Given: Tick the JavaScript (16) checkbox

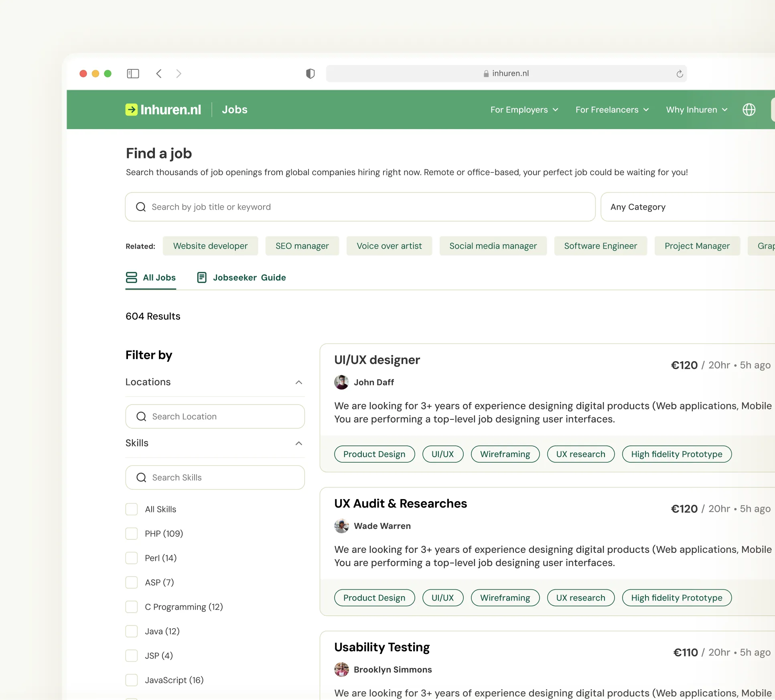Looking at the screenshot, I should pyautogui.click(x=132, y=680).
